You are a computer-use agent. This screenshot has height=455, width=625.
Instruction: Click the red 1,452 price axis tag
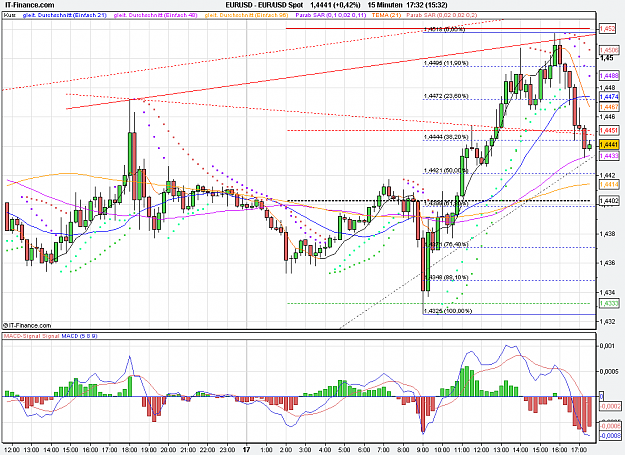[607, 29]
